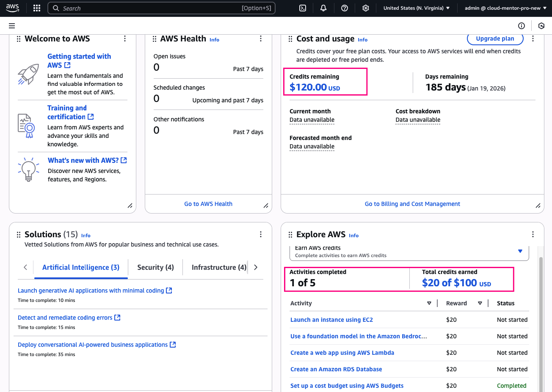This screenshot has height=392, width=552.
Task: Open the info panel circle icon
Action: click(522, 26)
